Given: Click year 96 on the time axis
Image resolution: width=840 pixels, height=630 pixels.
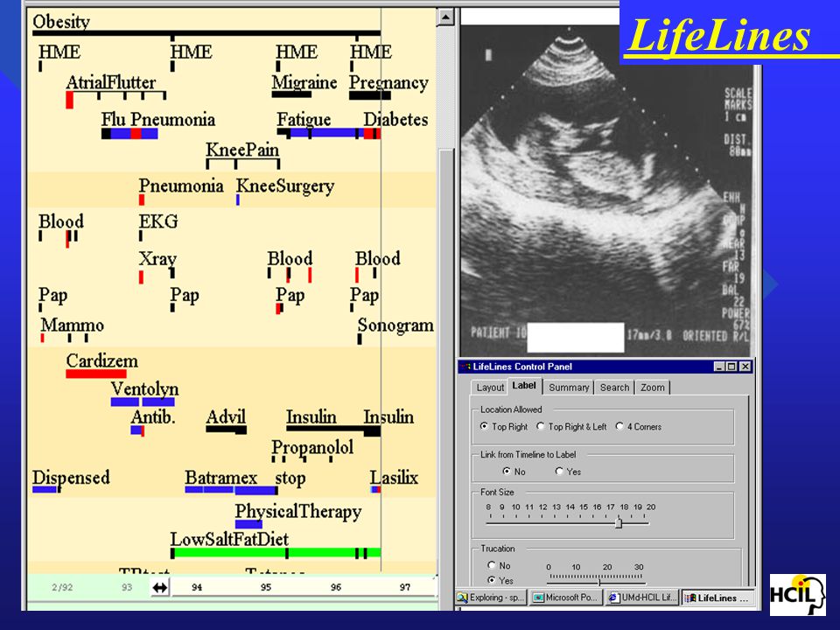Looking at the screenshot, I should (335, 588).
